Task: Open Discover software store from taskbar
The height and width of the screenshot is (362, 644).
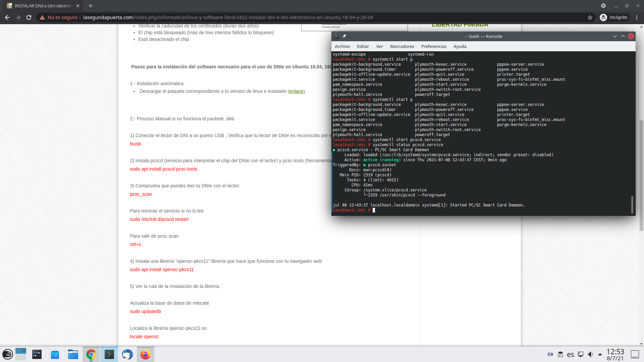Action: (55, 354)
